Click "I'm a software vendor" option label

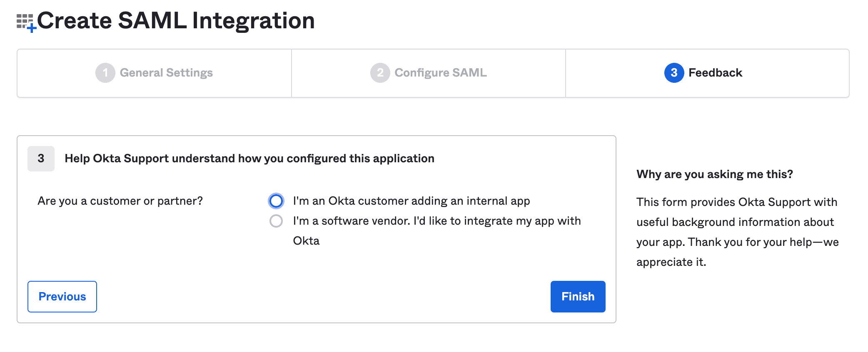tap(436, 221)
